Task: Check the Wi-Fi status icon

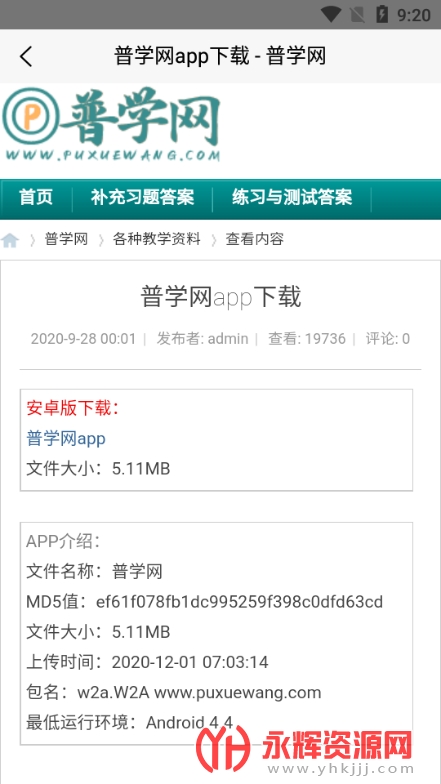Action: coord(330,14)
